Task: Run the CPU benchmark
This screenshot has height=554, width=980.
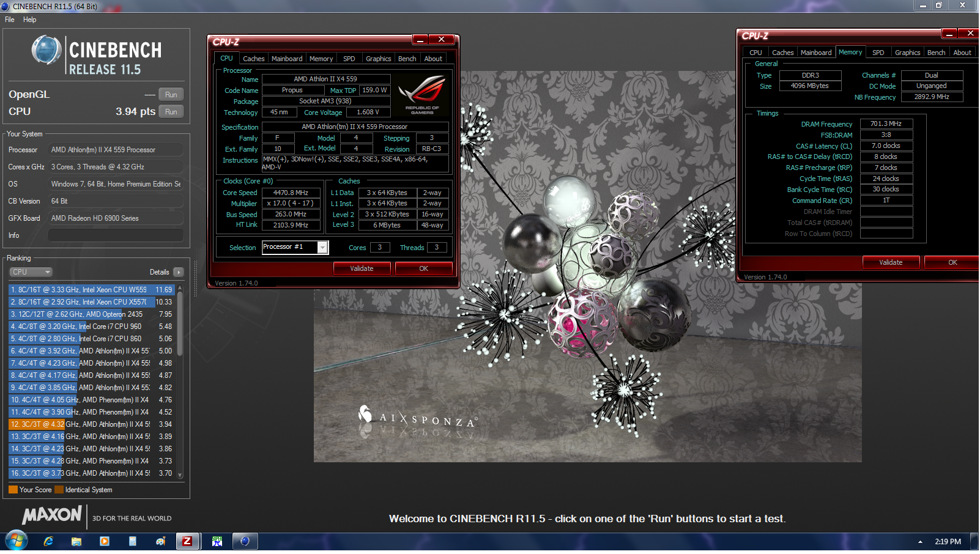Action: tap(171, 112)
